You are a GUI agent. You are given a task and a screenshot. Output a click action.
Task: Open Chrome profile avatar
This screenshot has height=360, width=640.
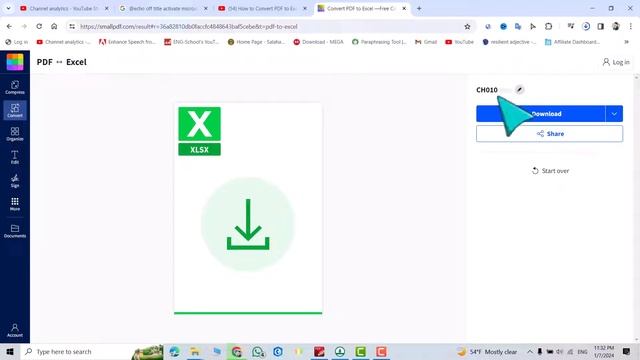(616, 26)
